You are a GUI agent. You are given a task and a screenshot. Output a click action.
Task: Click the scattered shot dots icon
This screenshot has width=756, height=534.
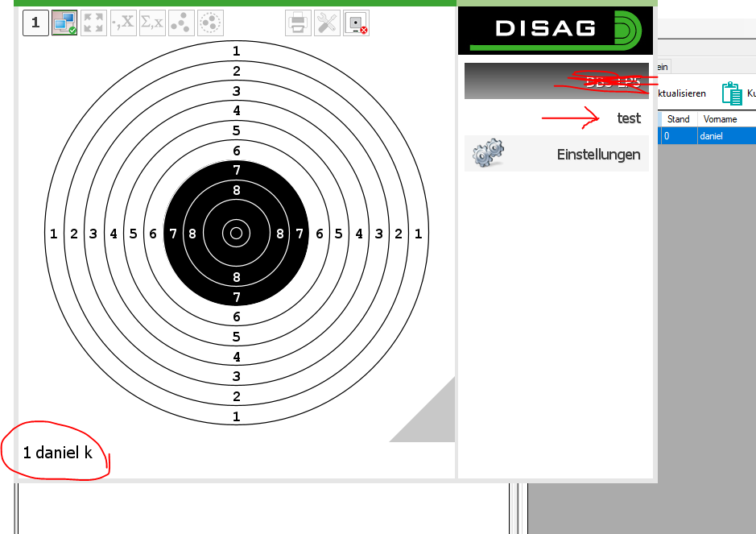point(181,23)
